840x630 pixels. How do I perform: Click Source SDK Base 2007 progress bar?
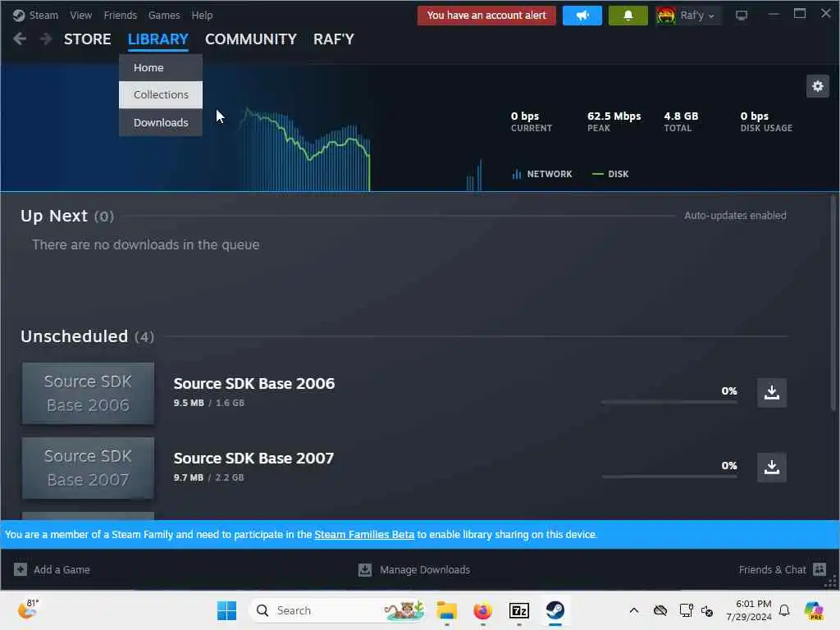click(669, 477)
